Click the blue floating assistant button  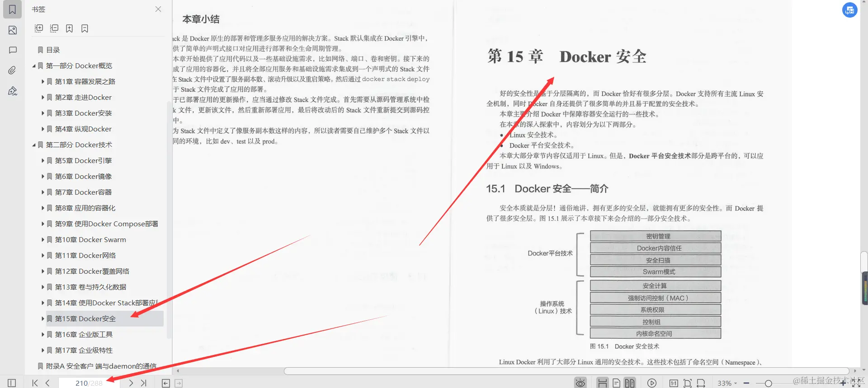849,10
